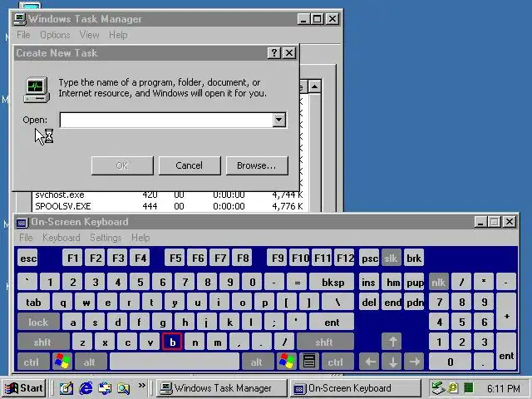Click the F12 key
This screenshot has width=532, height=399.
[x=345, y=259]
